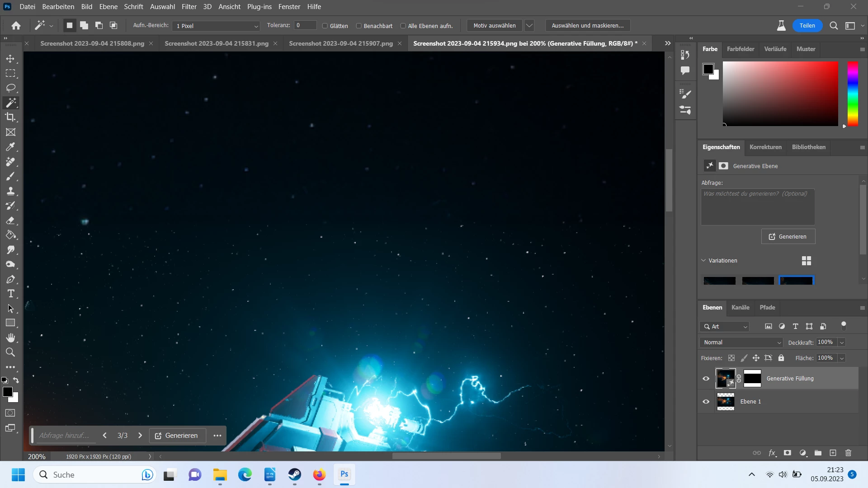Hide the Generative Füllung layer
The width and height of the screenshot is (868, 488).
(x=706, y=379)
